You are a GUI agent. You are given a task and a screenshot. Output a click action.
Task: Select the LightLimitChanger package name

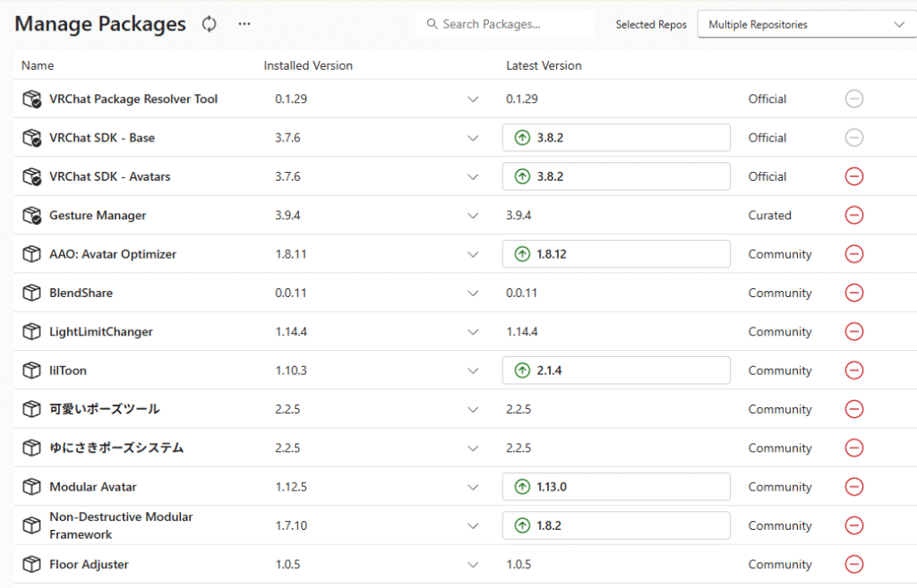tap(101, 331)
